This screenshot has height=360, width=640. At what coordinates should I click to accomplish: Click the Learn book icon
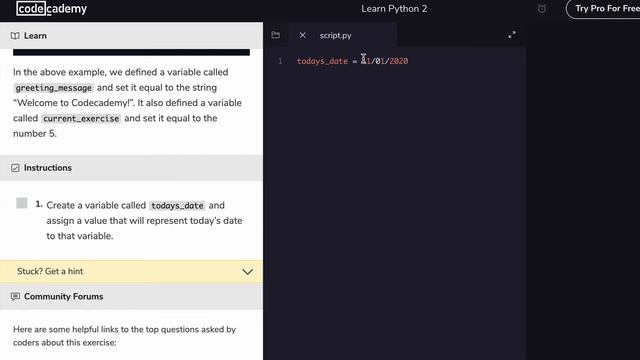pyautogui.click(x=15, y=36)
